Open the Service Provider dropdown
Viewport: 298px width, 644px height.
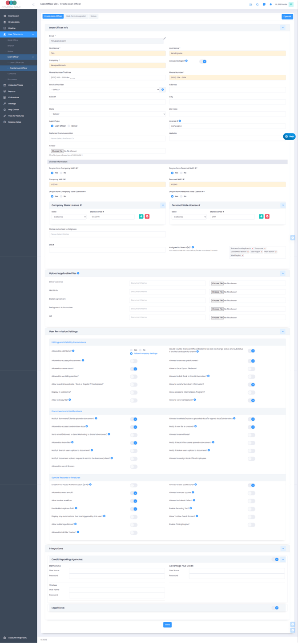point(104,90)
